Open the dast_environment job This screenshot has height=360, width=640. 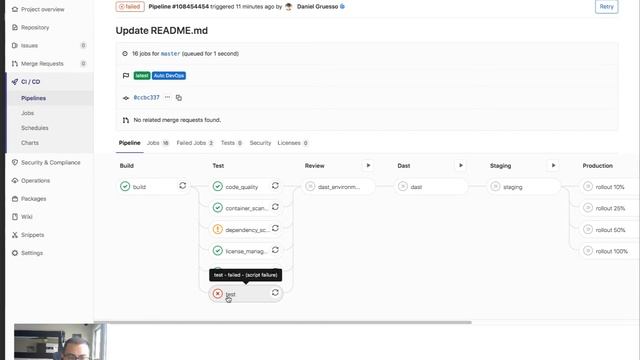click(x=339, y=187)
